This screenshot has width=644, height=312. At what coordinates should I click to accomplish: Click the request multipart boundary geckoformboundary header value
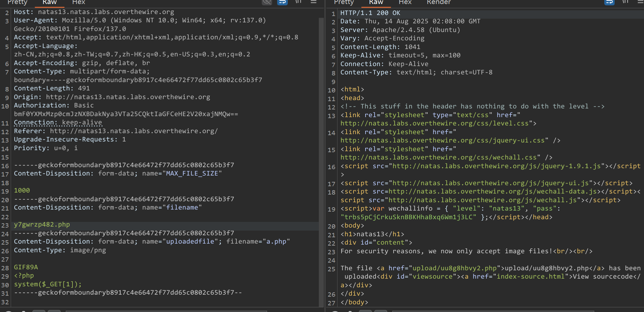[x=138, y=80]
